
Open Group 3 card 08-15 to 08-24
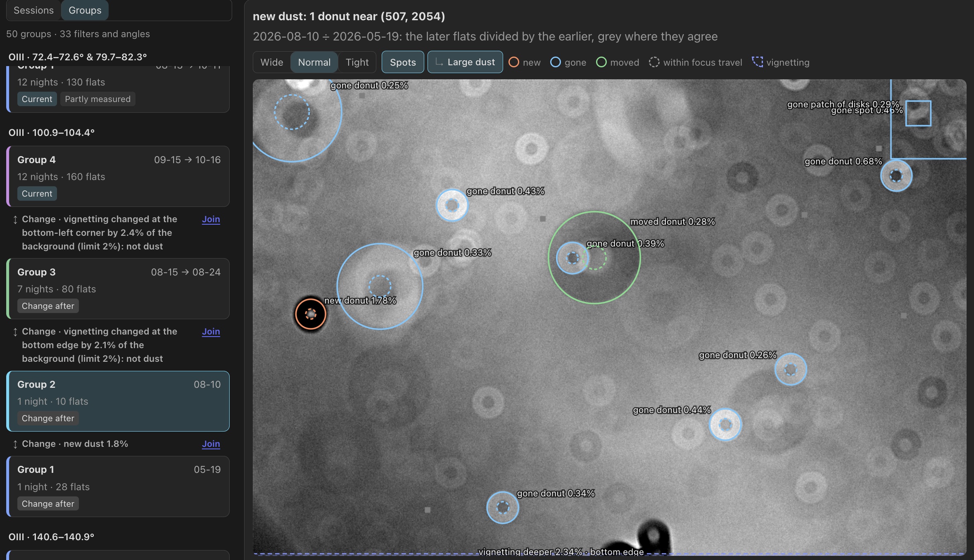coord(118,289)
